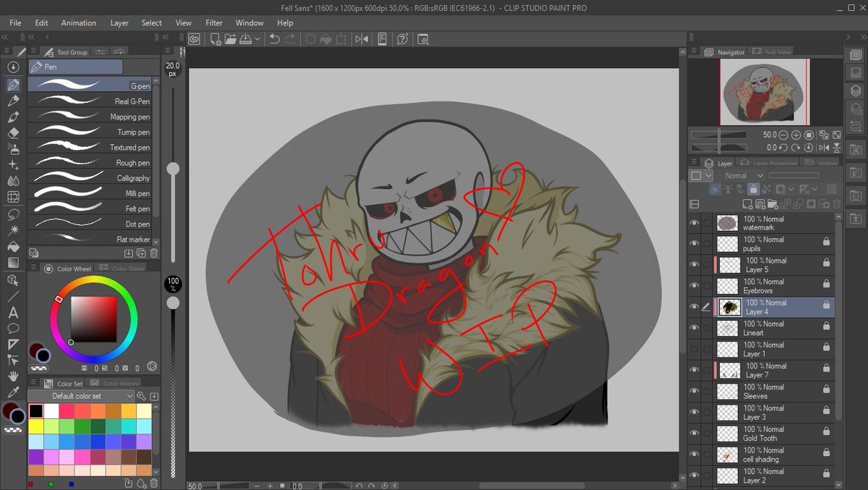Select the Pen tool in the toolbox
868x490 pixels.
pos(13,85)
